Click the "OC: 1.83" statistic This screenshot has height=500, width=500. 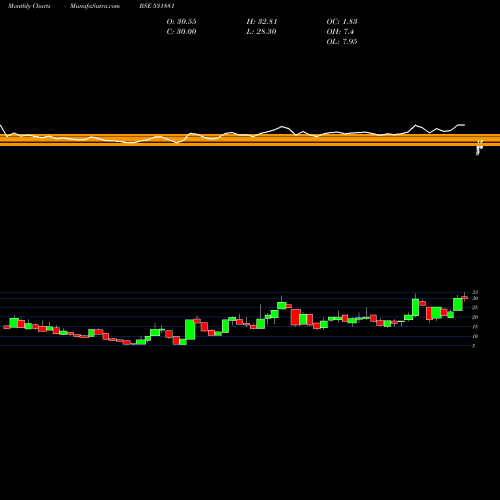coord(342,22)
